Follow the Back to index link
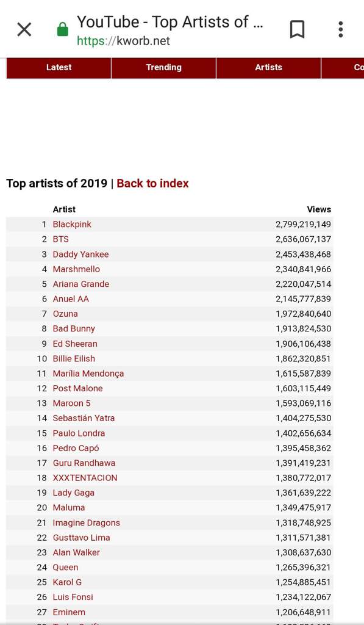Viewport: 364px width, 625px height. tap(152, 183)
